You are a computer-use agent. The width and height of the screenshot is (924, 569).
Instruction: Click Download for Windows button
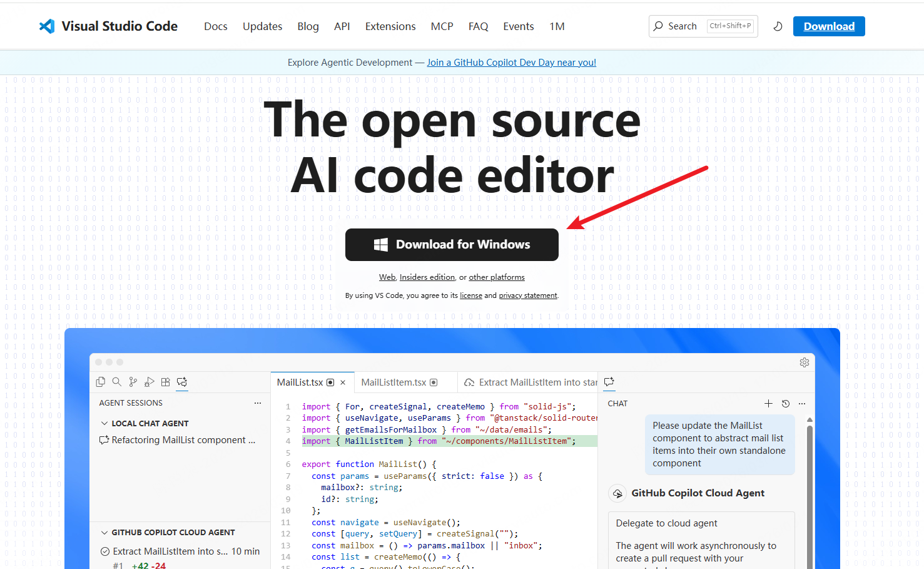click(452, 245)
